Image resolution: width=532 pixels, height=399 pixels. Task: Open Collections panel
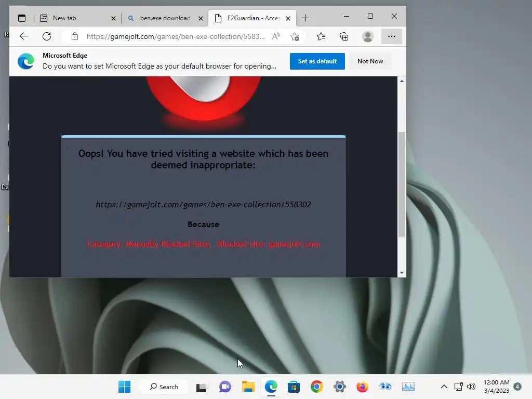(344, 36)
